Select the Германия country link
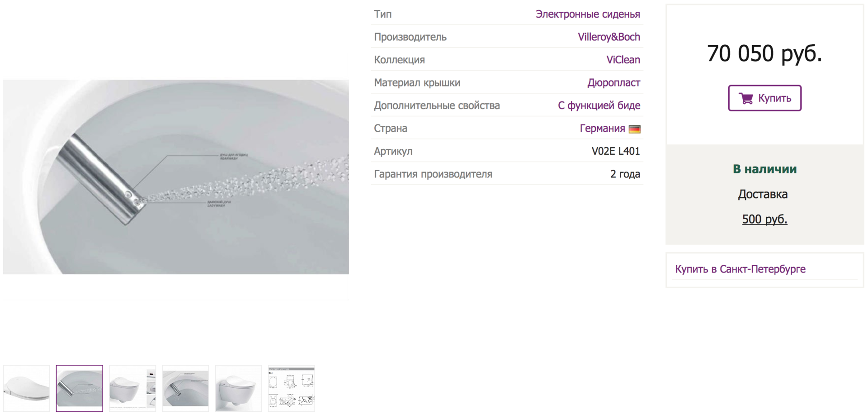 (x=602, y=129)
